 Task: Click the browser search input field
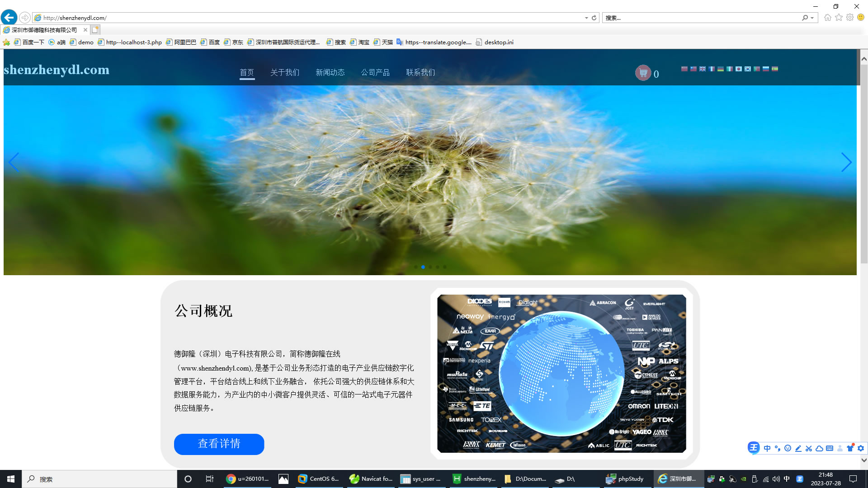click(701, 18)
